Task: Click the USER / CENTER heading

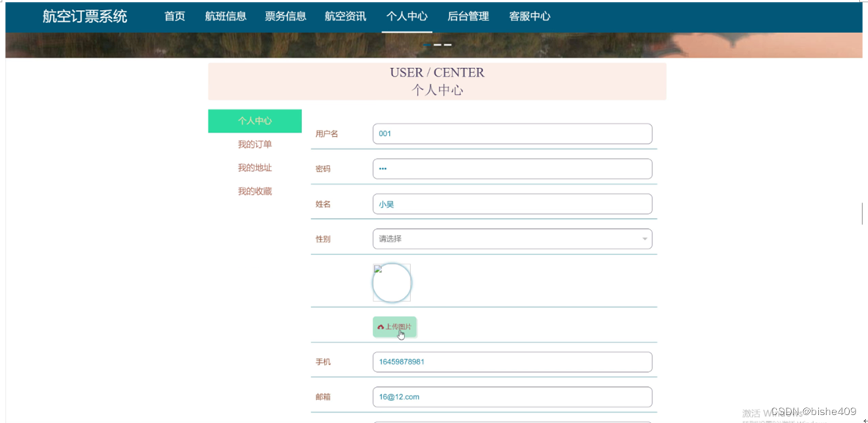Action: coord(438,73)
